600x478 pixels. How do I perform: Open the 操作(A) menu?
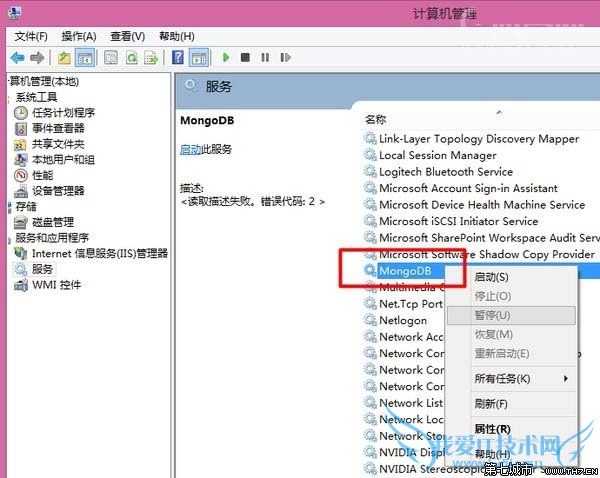pos(79,36)
